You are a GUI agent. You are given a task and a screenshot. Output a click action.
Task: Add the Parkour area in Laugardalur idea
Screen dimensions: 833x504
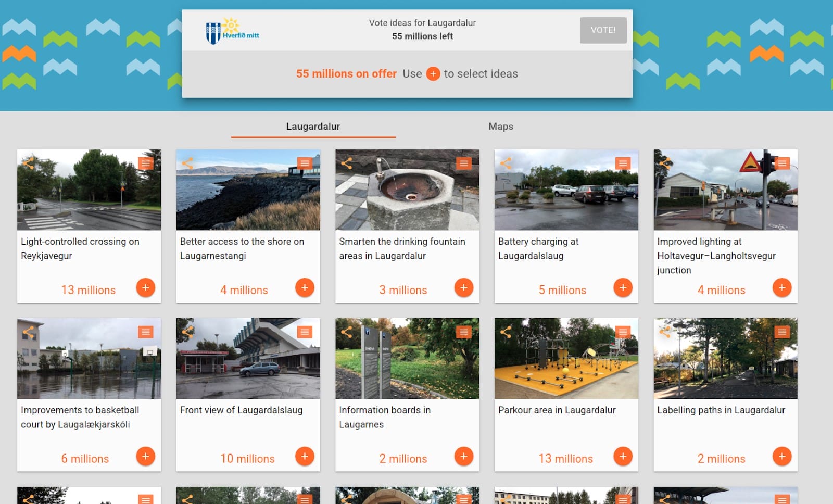(x=623, y=456)
